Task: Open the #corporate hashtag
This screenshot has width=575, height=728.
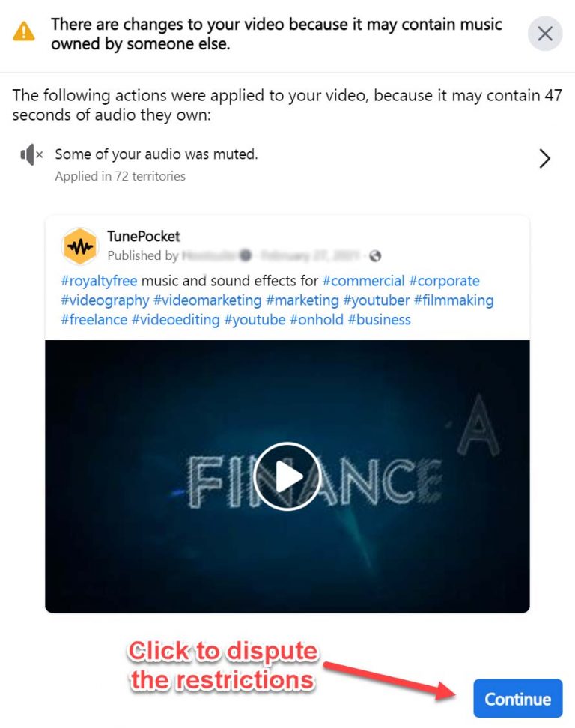Action: (445, 281)
